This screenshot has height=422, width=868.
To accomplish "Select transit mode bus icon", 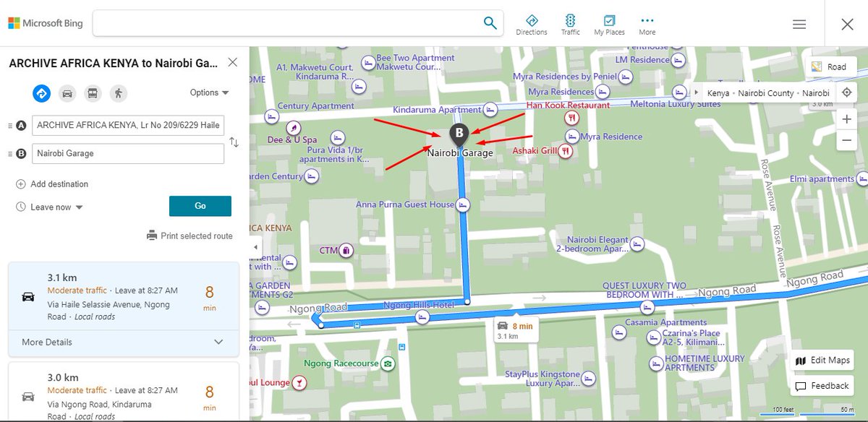I will pos(93,93).
